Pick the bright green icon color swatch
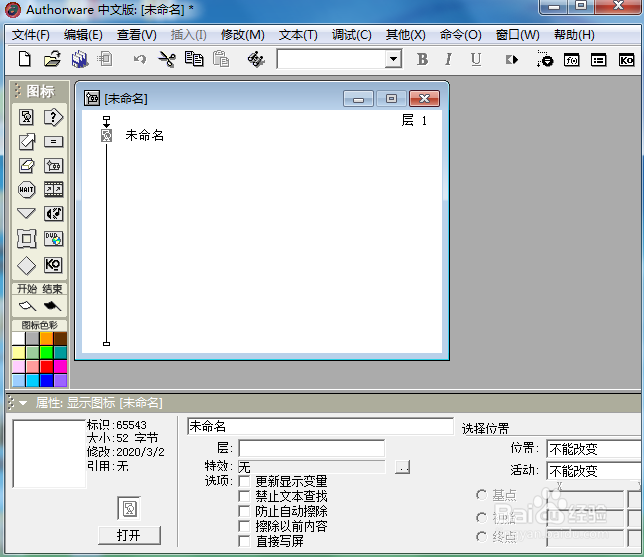Image resolution: width=644 pixels, height=557 pixels. click(46, 352)
